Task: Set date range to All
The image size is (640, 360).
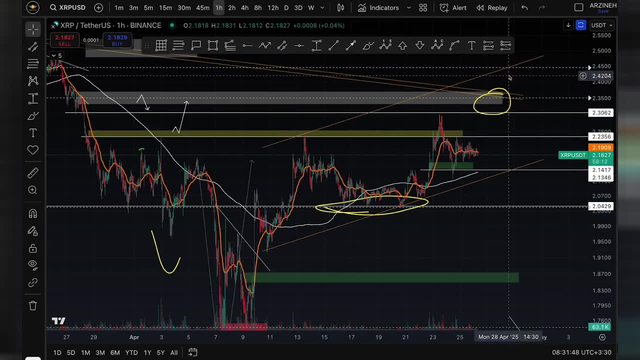Action: click(x=174, y=352)
